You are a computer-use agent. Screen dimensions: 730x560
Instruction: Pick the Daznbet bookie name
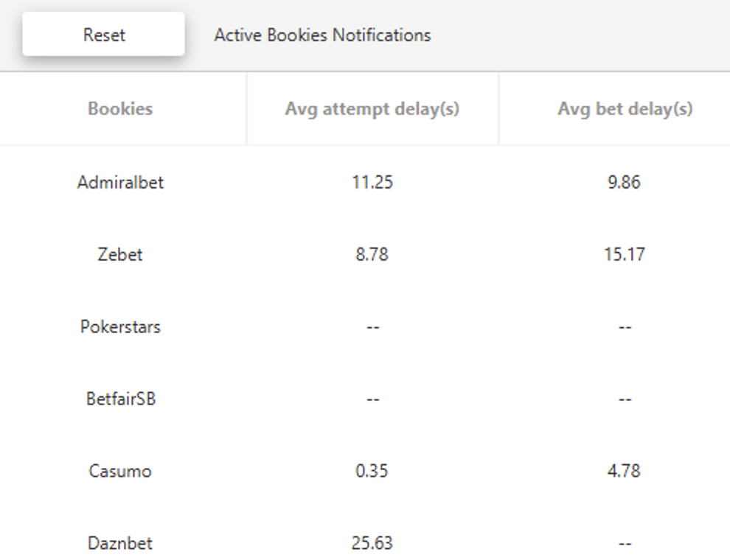pos(120,543)
